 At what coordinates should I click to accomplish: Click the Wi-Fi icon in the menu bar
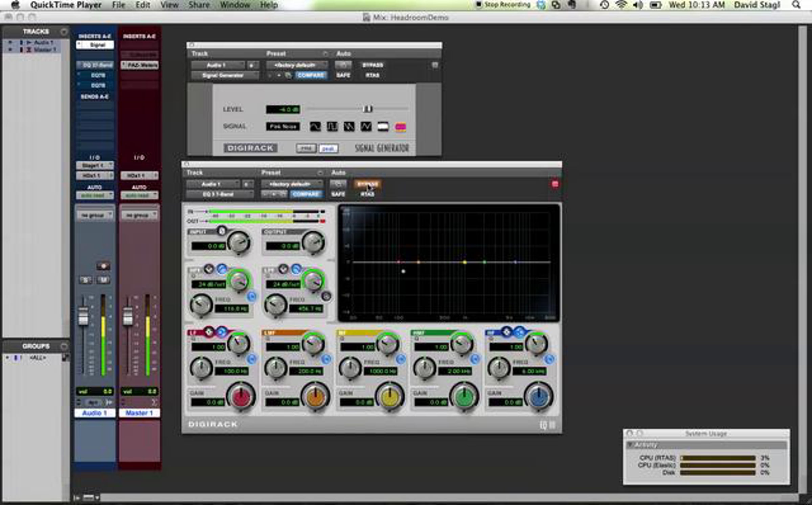(621, 5)
